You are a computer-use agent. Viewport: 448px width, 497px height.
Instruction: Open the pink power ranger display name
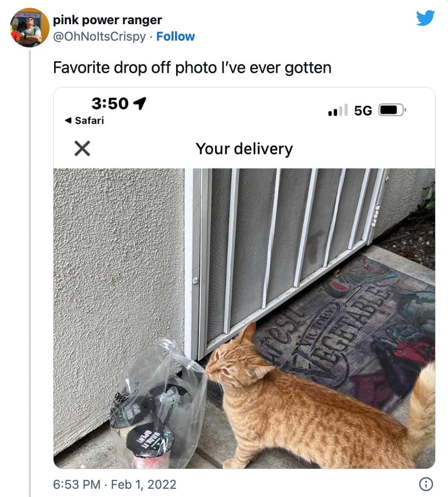click(x=108, y=20)
